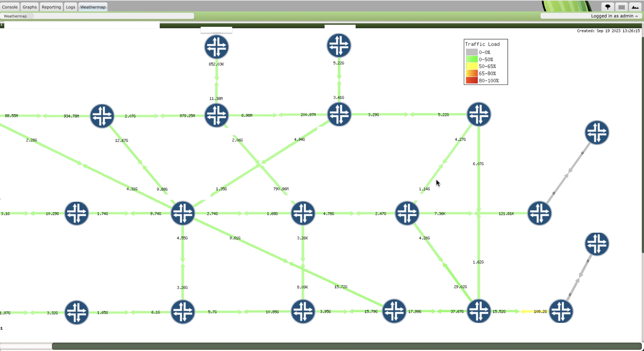Click the Graphs tab
The width and height of the screenshot is (644, 351).
click(x=29, y=7)
